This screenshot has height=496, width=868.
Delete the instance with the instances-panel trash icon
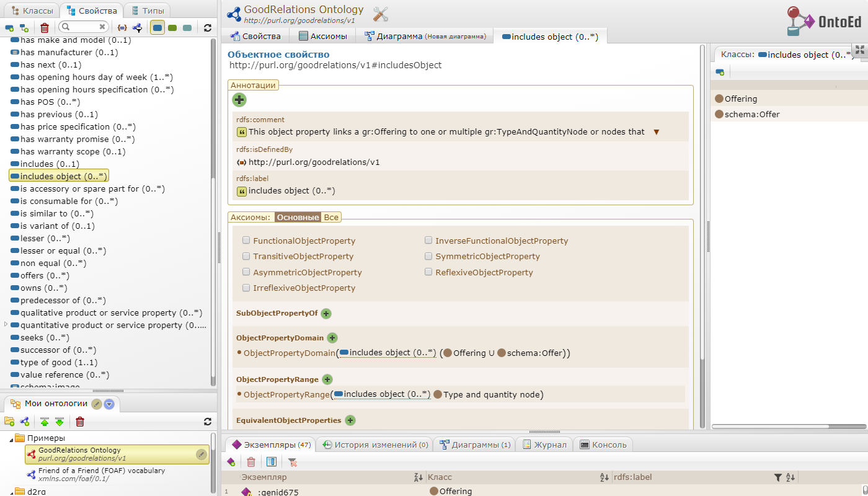251,462
